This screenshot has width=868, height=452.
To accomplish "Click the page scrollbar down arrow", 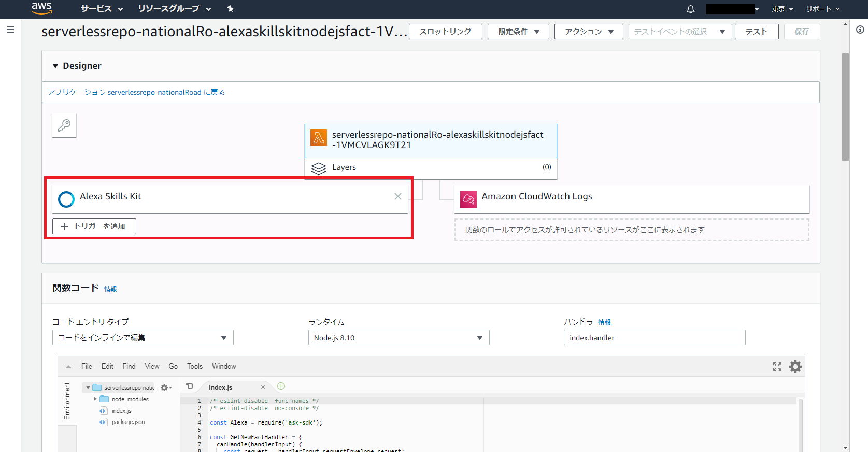I will (845, 448).
